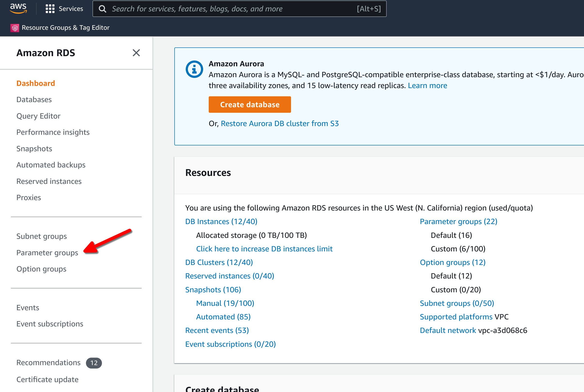Open Query Editor in sidebar

[38, 116]
